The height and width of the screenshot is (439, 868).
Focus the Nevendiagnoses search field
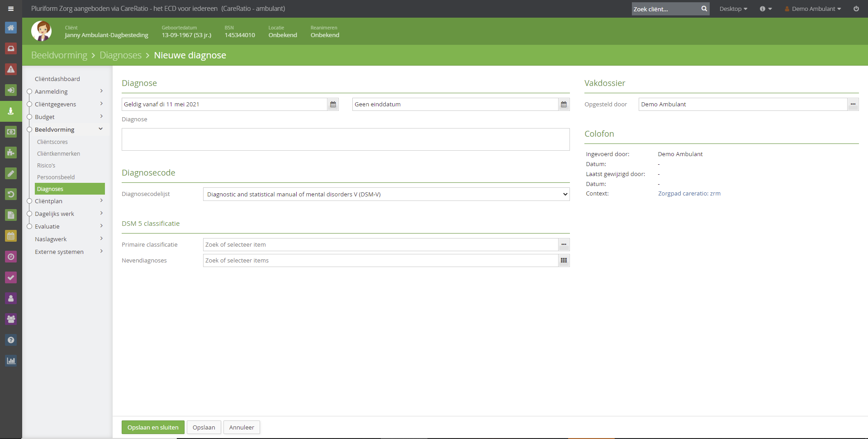380,261
